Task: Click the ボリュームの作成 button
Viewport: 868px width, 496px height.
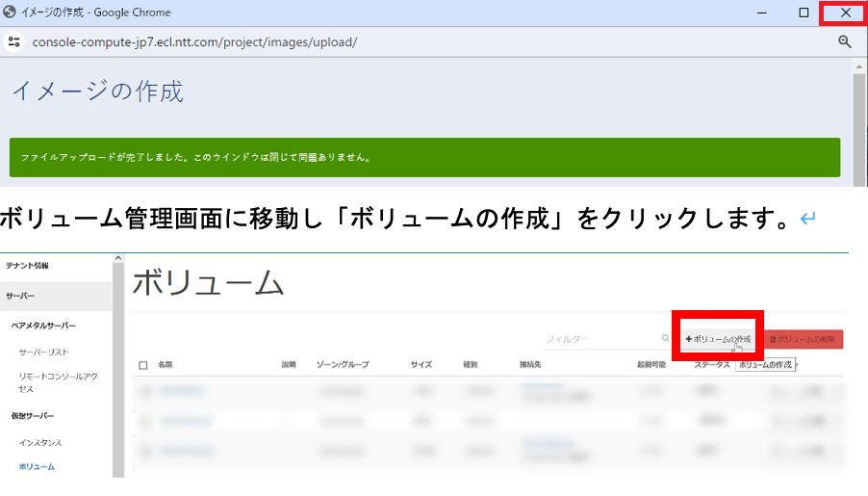Action: coord(718,339)
